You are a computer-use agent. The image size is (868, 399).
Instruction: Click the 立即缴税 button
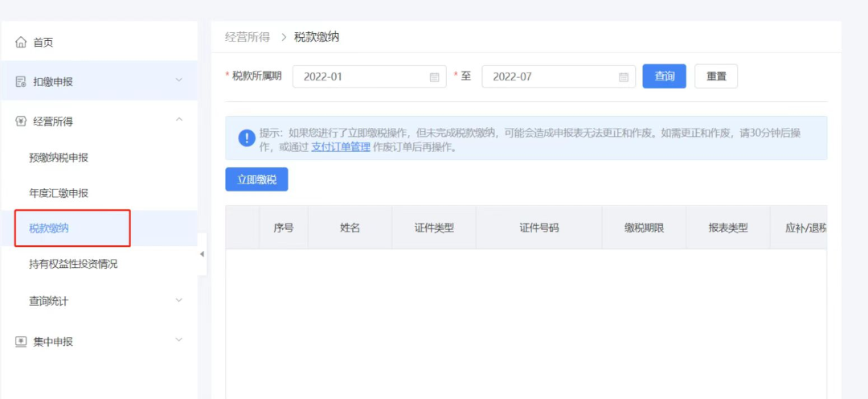click(x=256, y=180)
